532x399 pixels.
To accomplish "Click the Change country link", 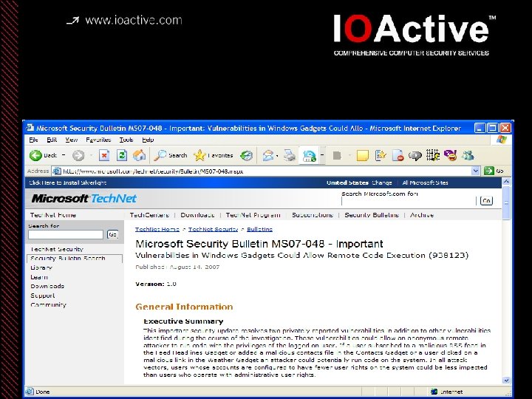I will click(x=382, y=183).
